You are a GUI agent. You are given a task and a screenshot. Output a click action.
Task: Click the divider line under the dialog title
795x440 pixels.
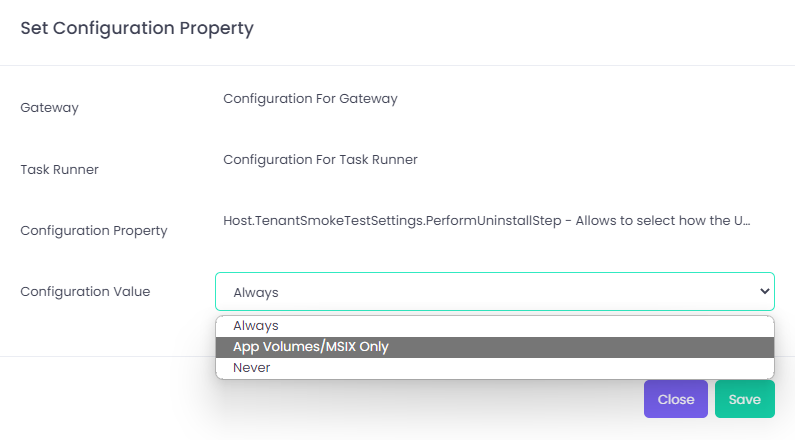pyautogui.click(x=400, y=66)
